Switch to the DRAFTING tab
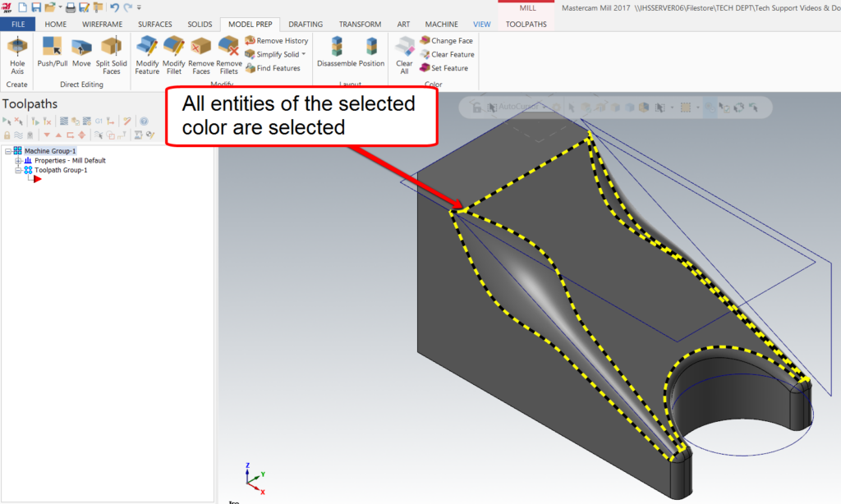841x504 pixels. click(x=306, y=24)
